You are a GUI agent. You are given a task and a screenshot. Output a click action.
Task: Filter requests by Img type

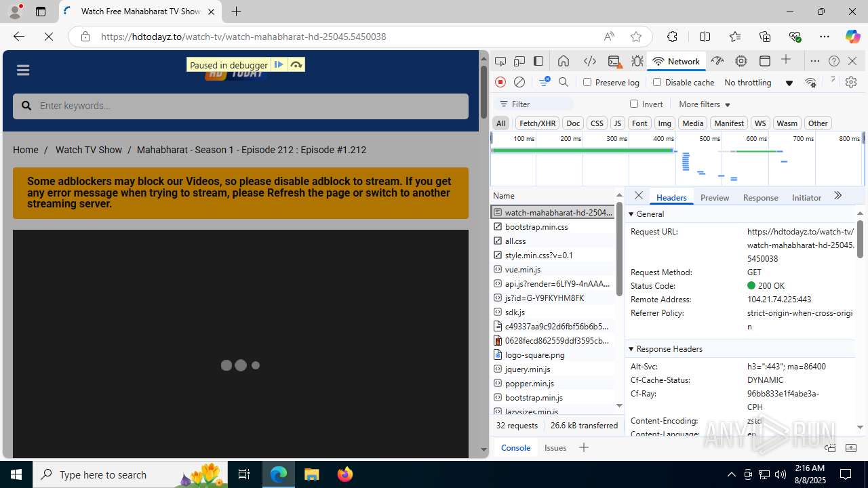click(x=665, y=123)
